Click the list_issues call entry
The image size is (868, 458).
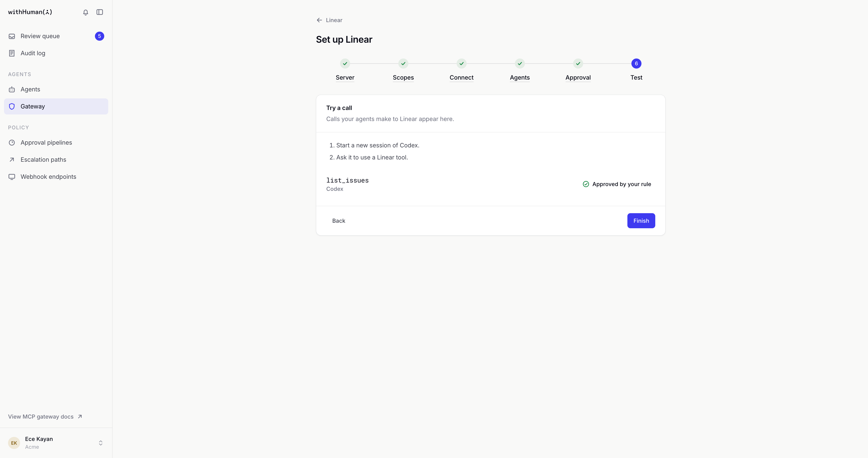click(x=491, y=184)
